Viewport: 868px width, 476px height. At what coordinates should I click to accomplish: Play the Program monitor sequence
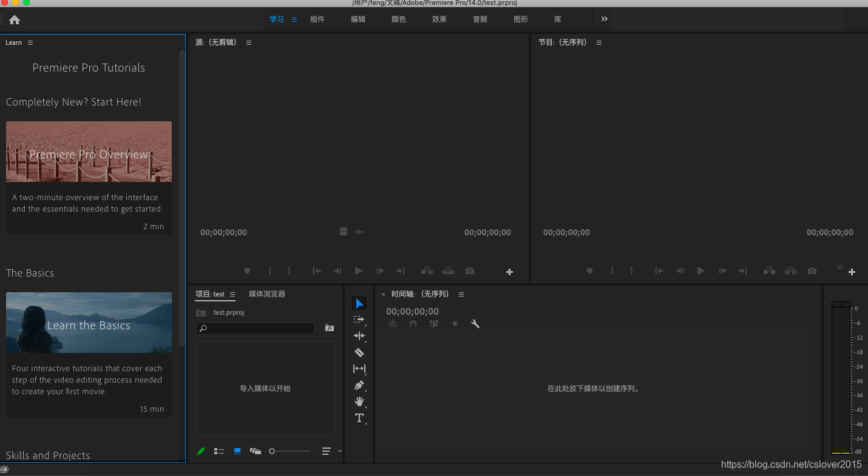[701, 271]
